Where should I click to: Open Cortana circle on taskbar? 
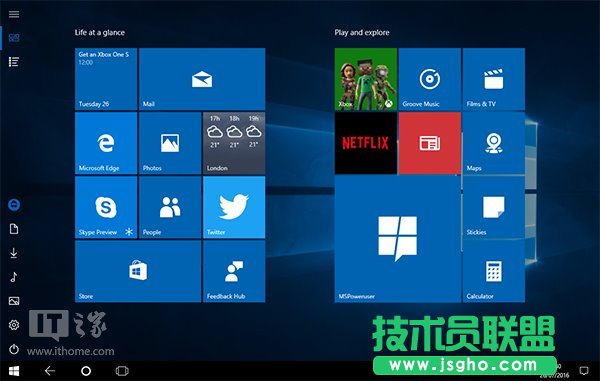(x=86, y=371)
